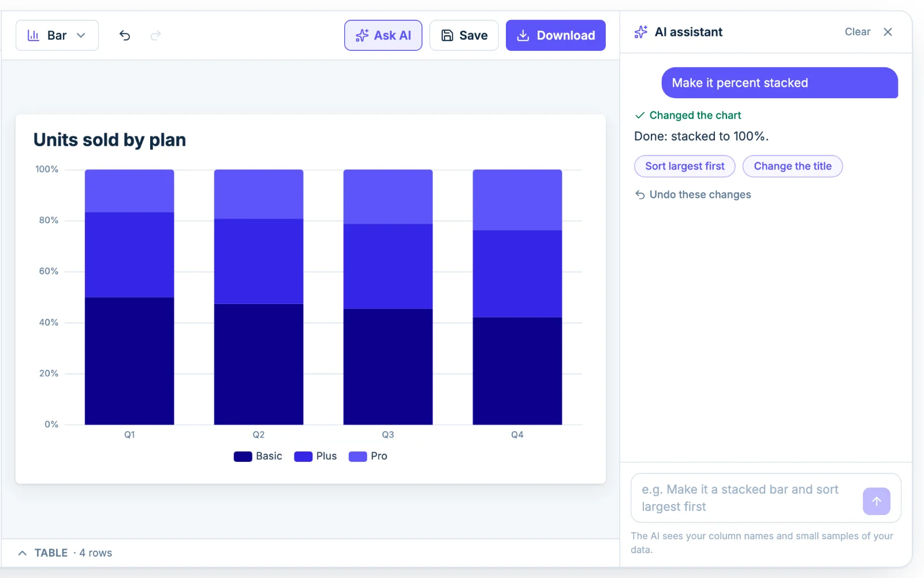This screenshot has height=578, width=924.
Task: Select the Q3 axis label
Action: [388, 435]
